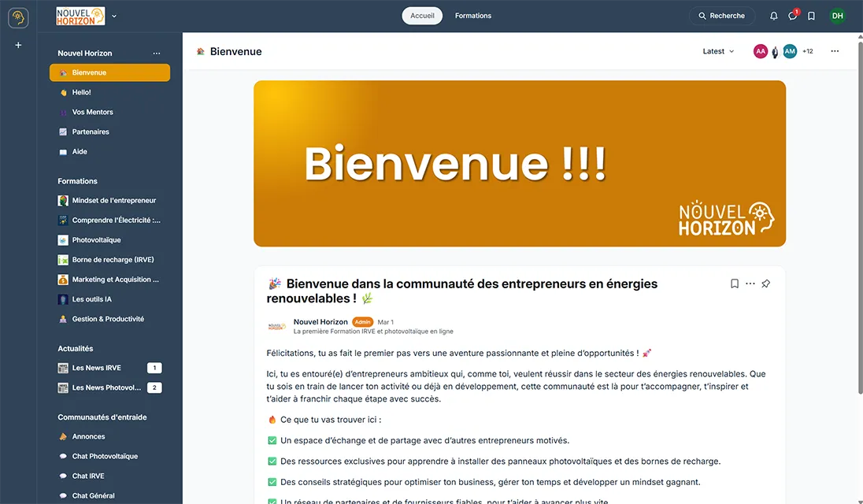Toggle pin on the welcome post
This screenshot has width=863, height=504.
[x=765, y=284]
